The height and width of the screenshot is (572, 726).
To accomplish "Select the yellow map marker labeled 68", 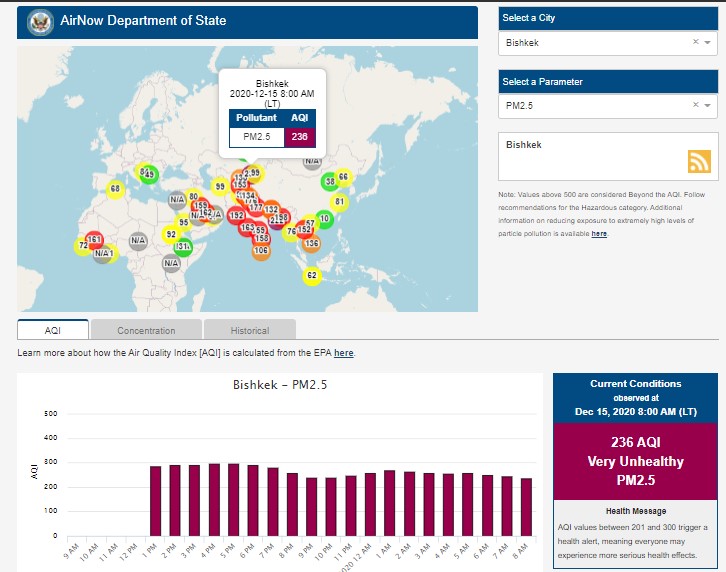I will tap(115, 189).
